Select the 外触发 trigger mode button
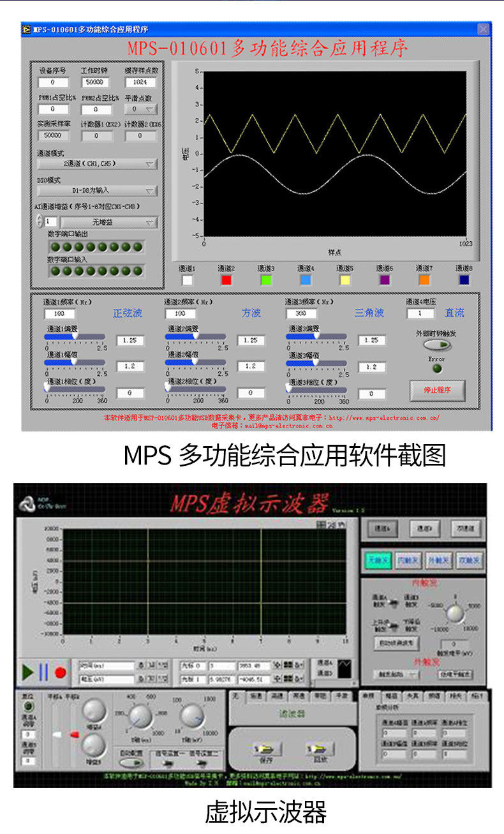 439,560
